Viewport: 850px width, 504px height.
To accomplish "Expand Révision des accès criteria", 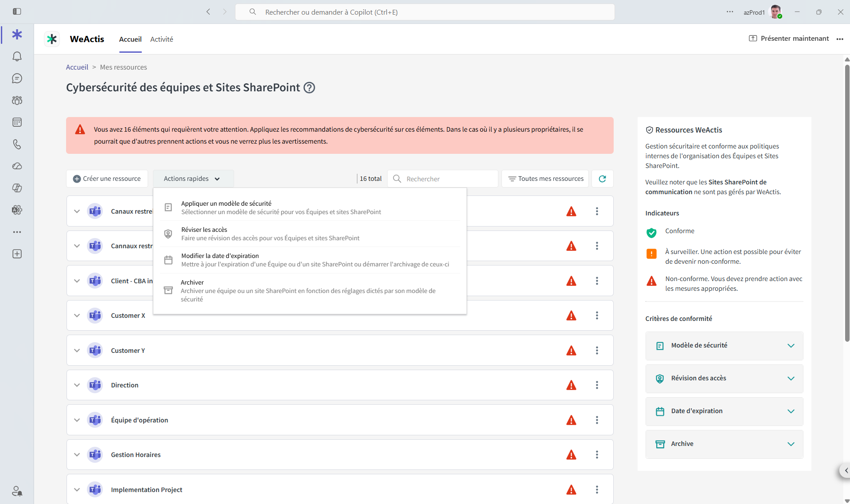I will [x=724, y=379].
